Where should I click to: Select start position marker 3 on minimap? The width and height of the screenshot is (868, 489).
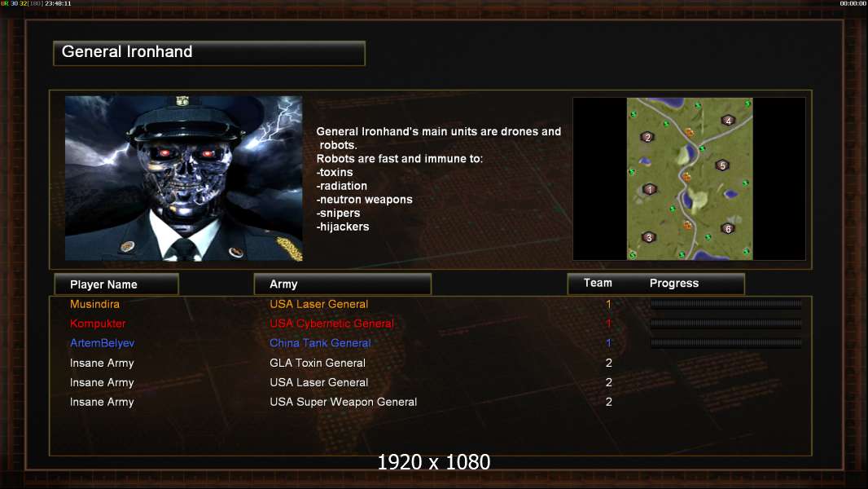tap(649, 238)
